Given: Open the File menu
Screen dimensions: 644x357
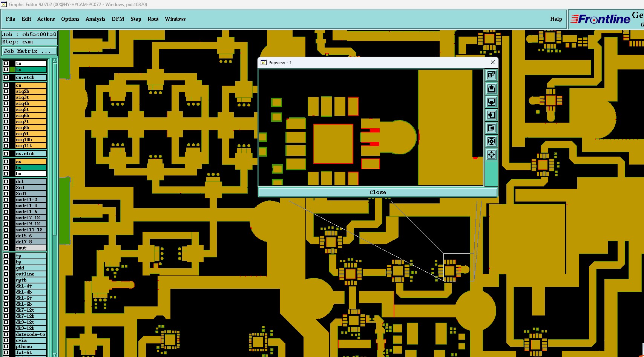Looking at the screenshot, I should pos(11,19).
